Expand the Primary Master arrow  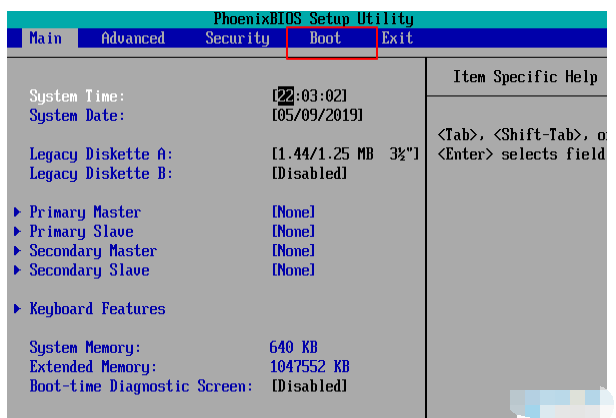click(x=19, y=212)
